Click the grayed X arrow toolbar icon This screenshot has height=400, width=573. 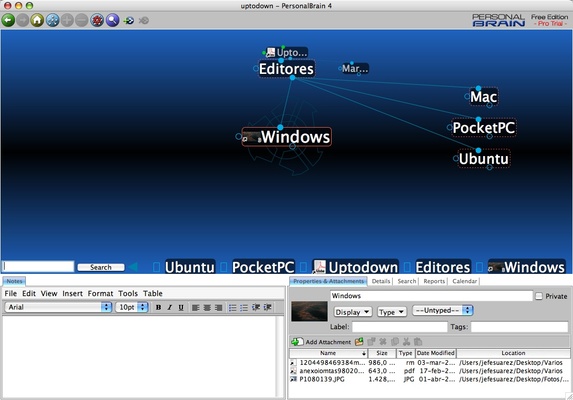pos(144,20)
